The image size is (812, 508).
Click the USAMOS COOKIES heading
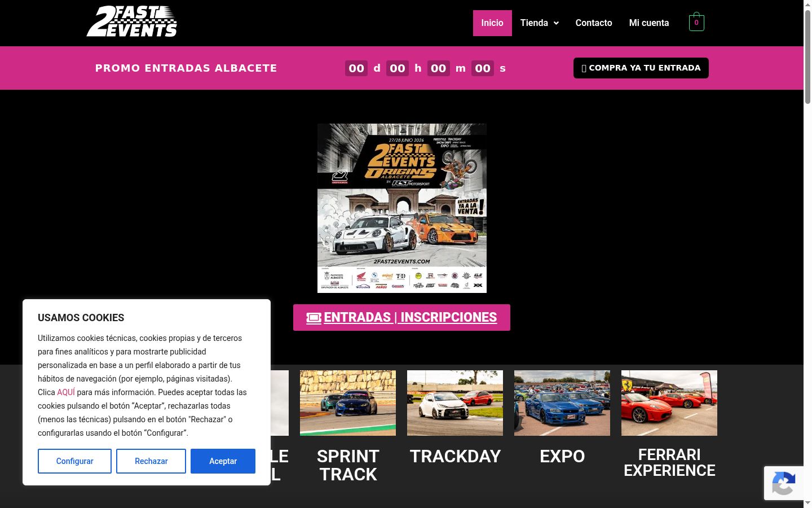[81, 318]
